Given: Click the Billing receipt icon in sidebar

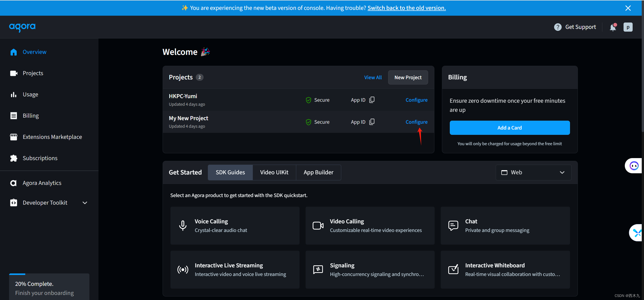Looking at the screenshot, I should (x=14, y=116).
